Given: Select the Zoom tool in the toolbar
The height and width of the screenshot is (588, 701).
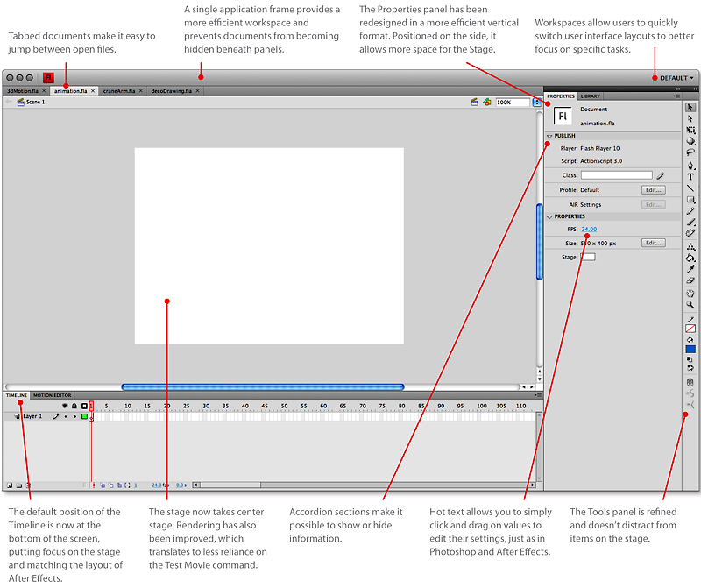Looking at the screenshot, I should pyautogui.click(x=691, y=305).
